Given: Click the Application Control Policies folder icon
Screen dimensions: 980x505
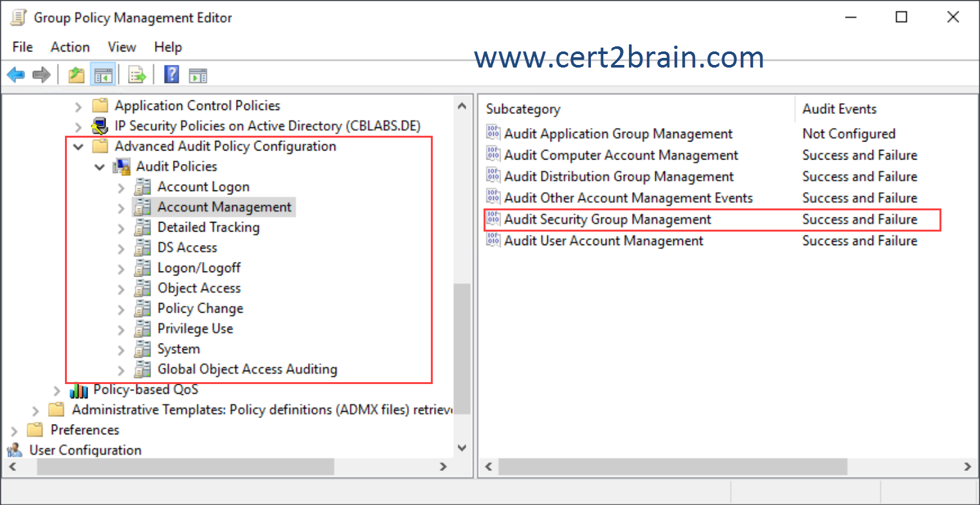Looking at the screenshot, I should [x=100, y=106].
